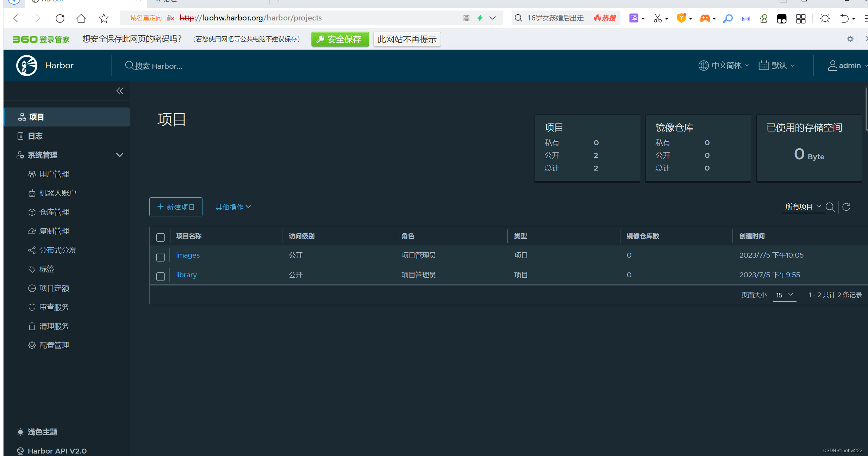Viewport: 868px width, 456px height.
Task: Check the library project checkbox
Action: [x=161, y=276]
